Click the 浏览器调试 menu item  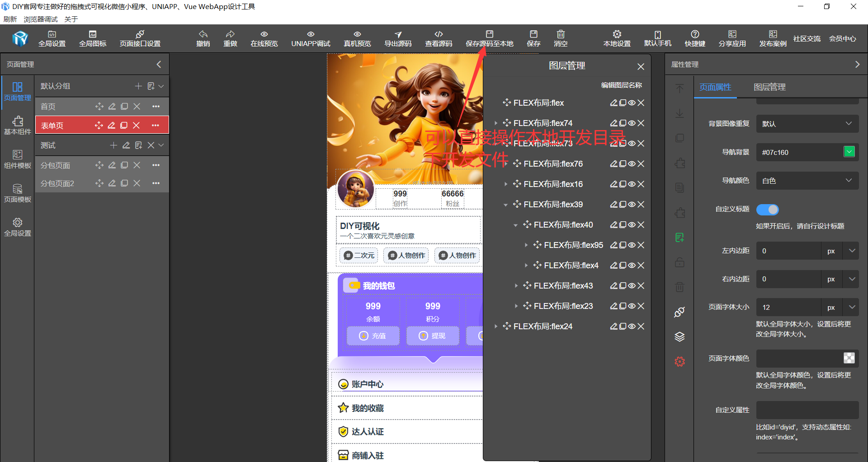(40, 19)
